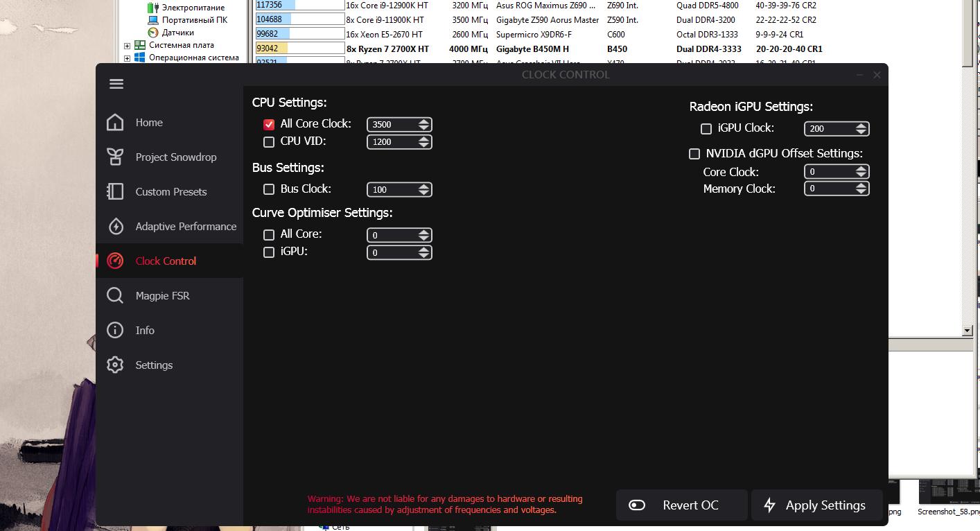Increase iGPU Clock with up arrow

861,125
